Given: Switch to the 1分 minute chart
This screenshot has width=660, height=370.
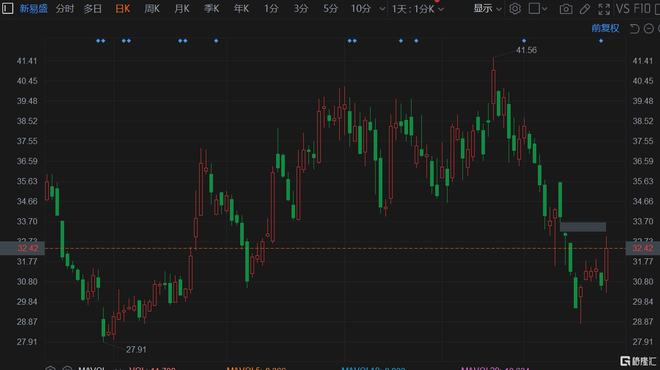Looking at the screenshot, I should (271, 8).
